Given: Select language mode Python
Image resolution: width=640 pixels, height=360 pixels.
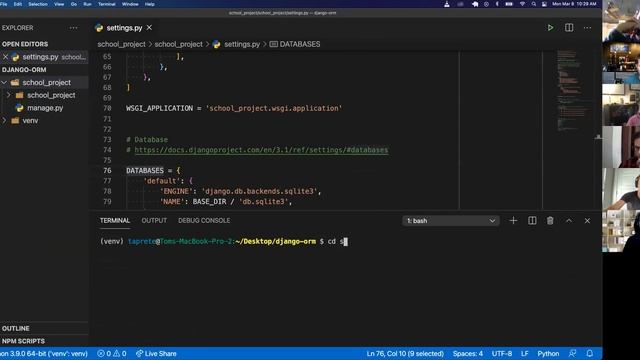Looking at the screenshot, I should [548, 353].
